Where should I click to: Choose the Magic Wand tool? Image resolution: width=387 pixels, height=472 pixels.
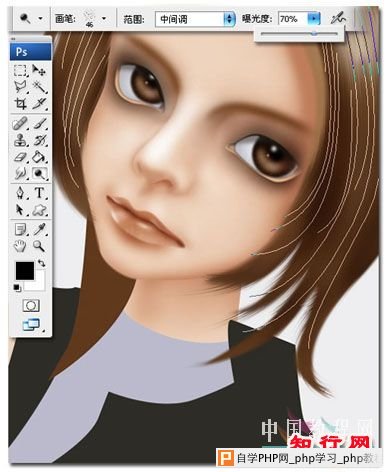pyautogui.click(x=39, y=87)
